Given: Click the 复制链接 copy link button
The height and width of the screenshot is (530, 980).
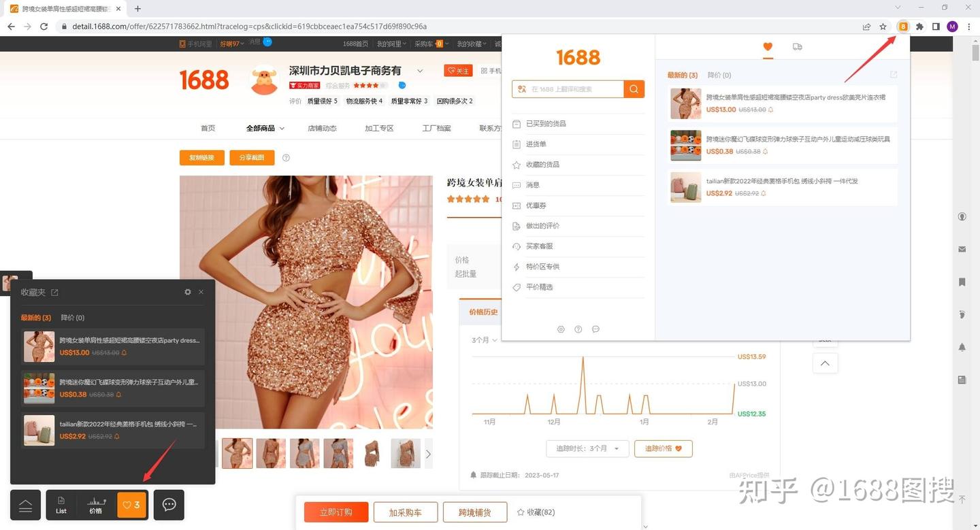Looking at the screenshot, I should pos(201,157).
